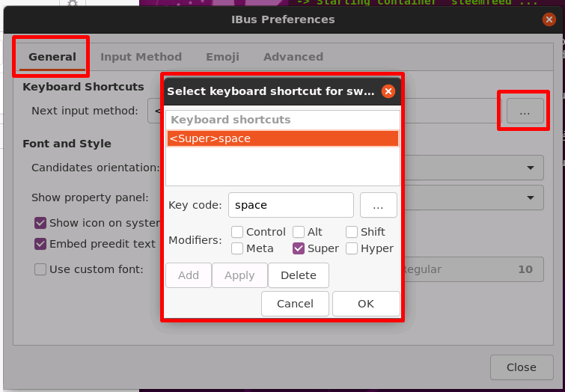Click the Close button in IBus Preferences
The height and width of the screenshot is (392, 565).
point(522,367)
